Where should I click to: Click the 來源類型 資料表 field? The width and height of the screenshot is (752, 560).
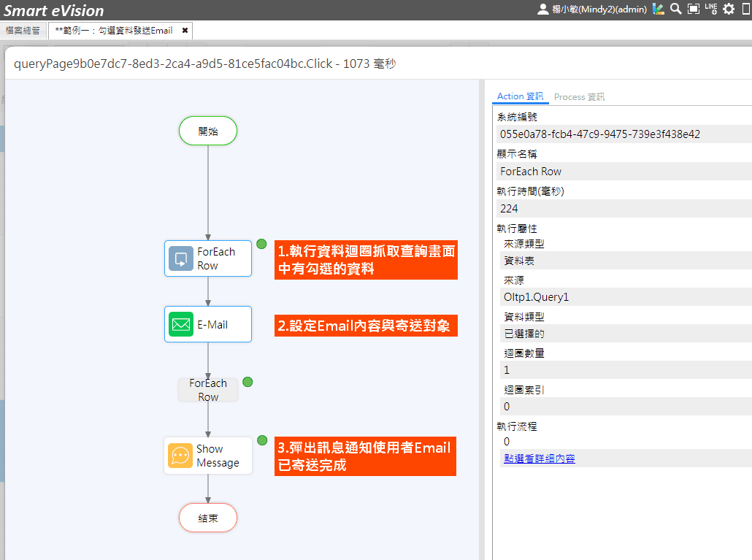(x=626, y=261)
